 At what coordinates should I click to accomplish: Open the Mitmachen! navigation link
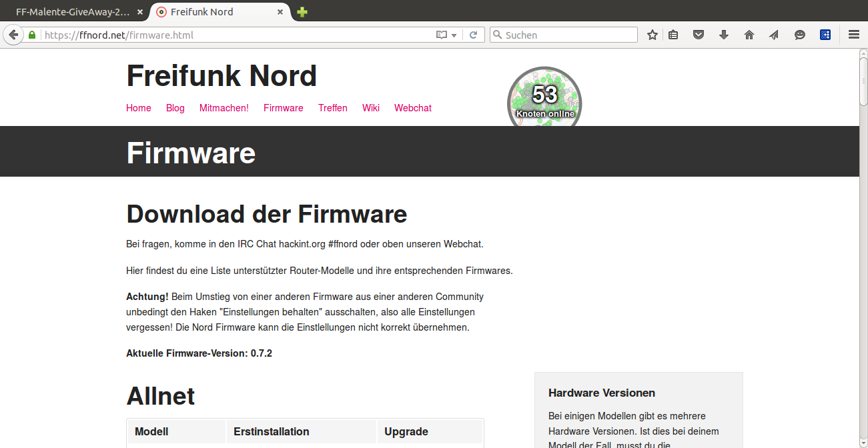pyautogui.click(x=224, y=108)
